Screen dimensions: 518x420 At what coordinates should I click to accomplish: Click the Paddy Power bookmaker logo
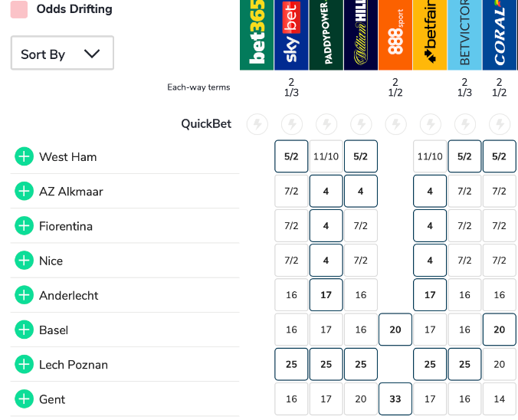point(326,35)
